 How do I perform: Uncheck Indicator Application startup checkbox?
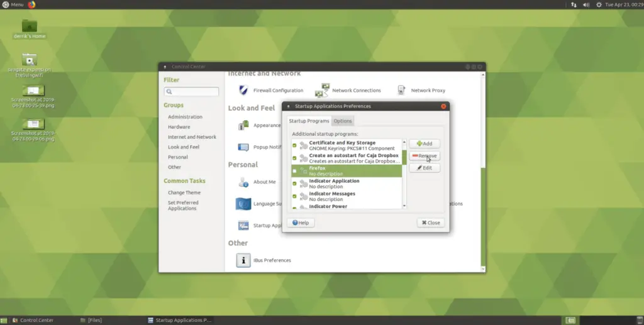click(x=294, y=184)
